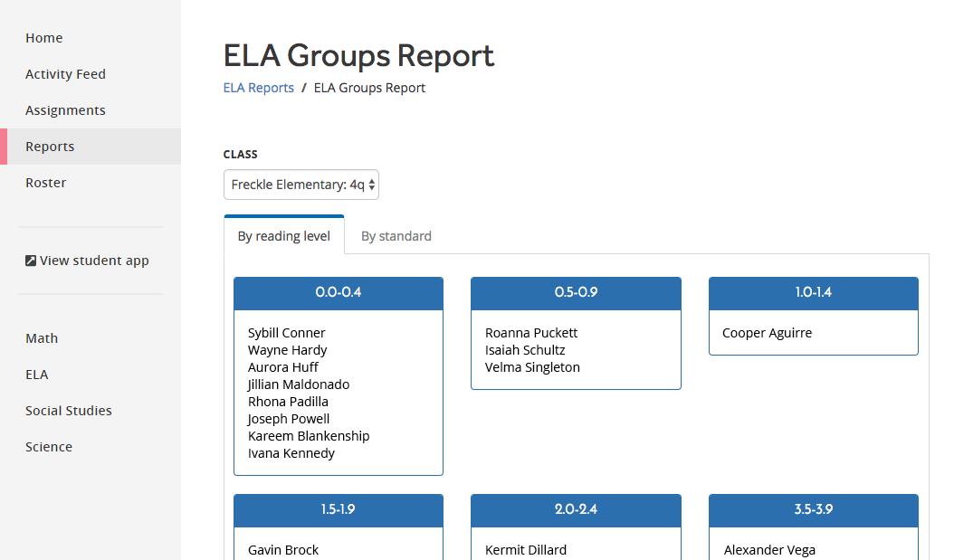
Task: Click the 2.0-2.4 group header
Action: 576,509
